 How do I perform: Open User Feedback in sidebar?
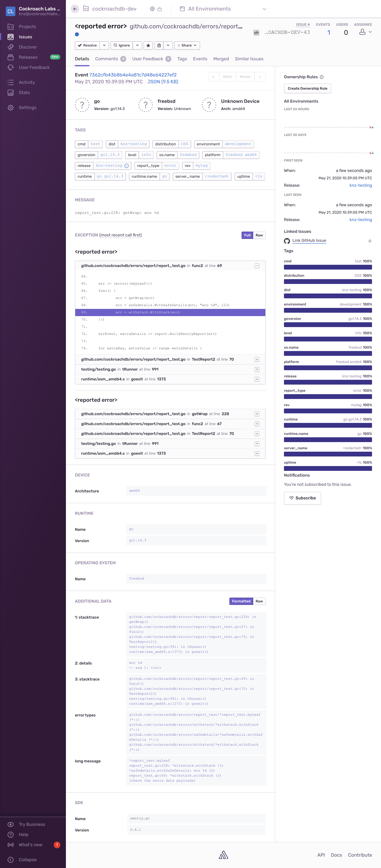tap(34, 67)
